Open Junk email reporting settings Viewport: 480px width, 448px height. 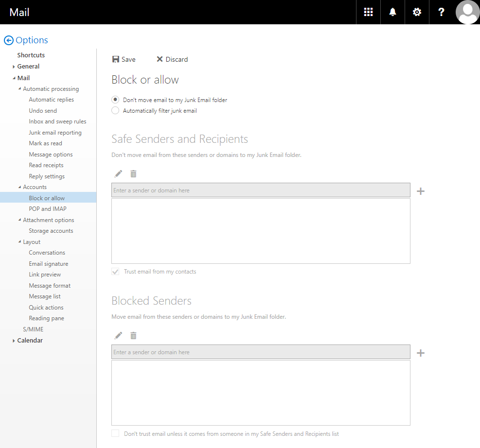coord(55,132)
